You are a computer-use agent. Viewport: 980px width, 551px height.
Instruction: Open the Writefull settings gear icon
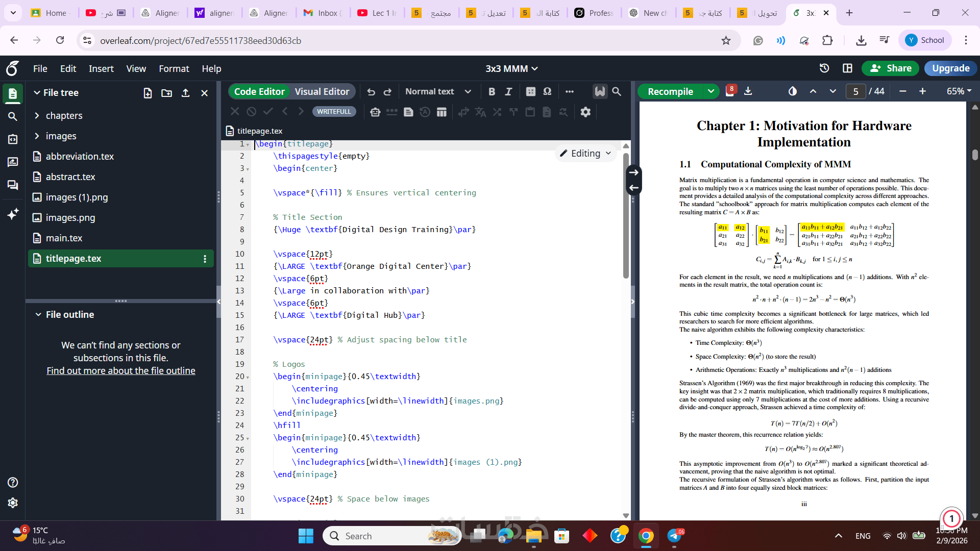585,112
